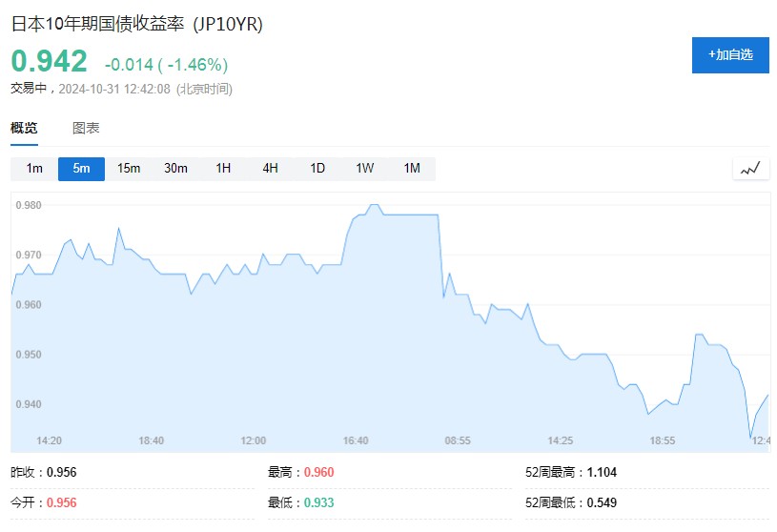Click the 最低 value 0.933

tap(318, 502)
